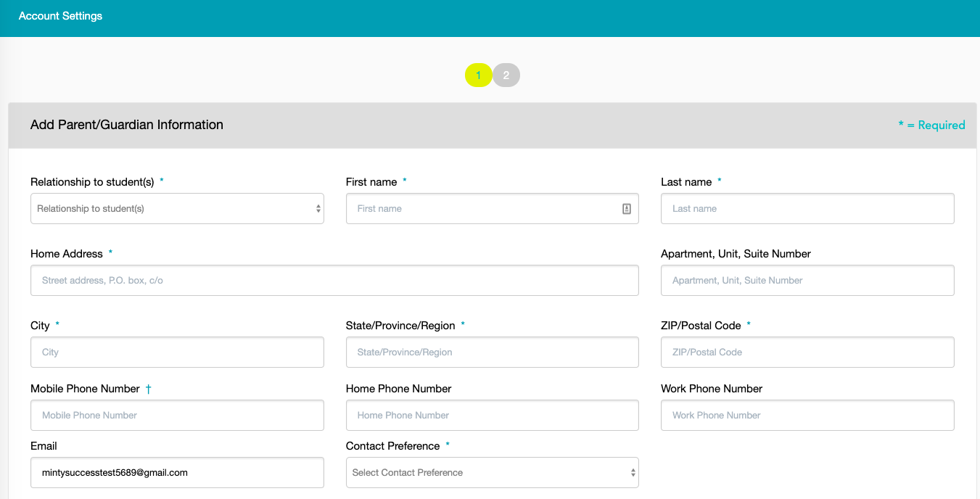Click the Account Settings header title
The image size is (980, 499).
pyautogui.click(x=60, y=16)
